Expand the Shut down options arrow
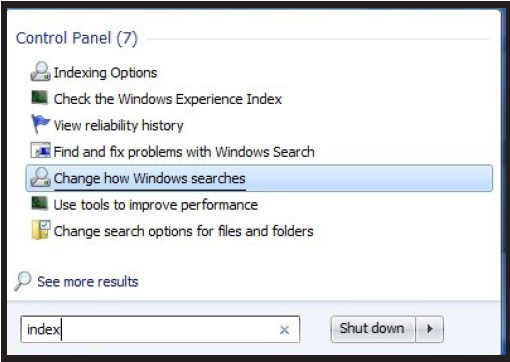This screenshot has width=510, height=362. (430, 329)
